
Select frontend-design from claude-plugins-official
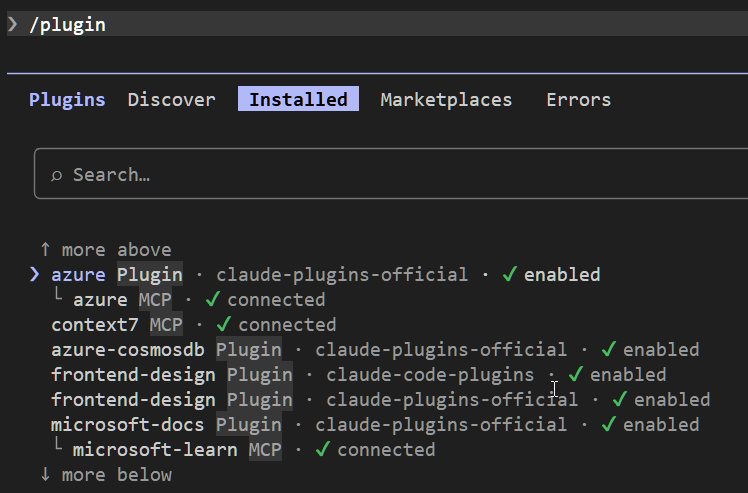(x=381, y=399)
